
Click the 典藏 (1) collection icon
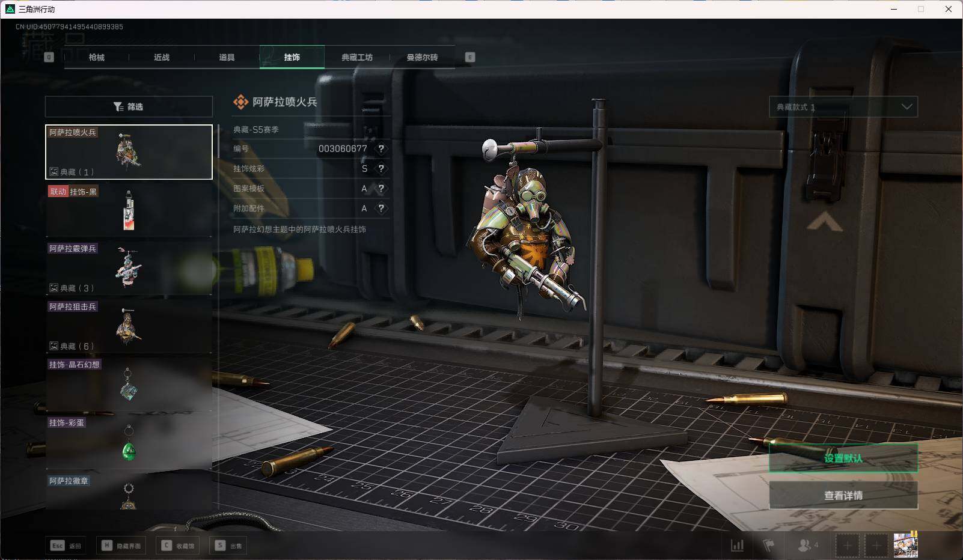pyautogui.click(x=53, y=172)
